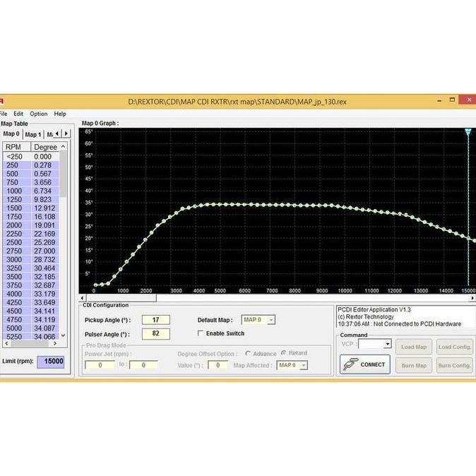Click the Power Jet start rpm field
Viewport: 476px width, 476px height.
pyautogui.click(x=100, y=365)
